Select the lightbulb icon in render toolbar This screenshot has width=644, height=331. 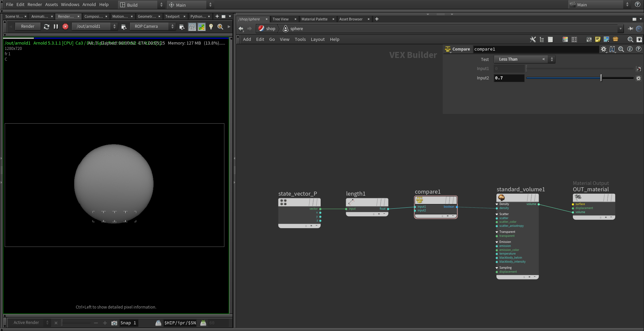pyautogui.click(x=211, y=27)
